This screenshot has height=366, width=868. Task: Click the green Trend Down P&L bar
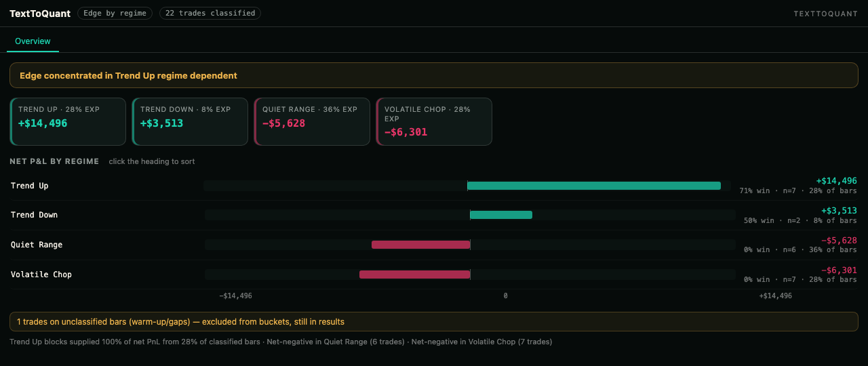pyautogui.click(x=501, y=215)
